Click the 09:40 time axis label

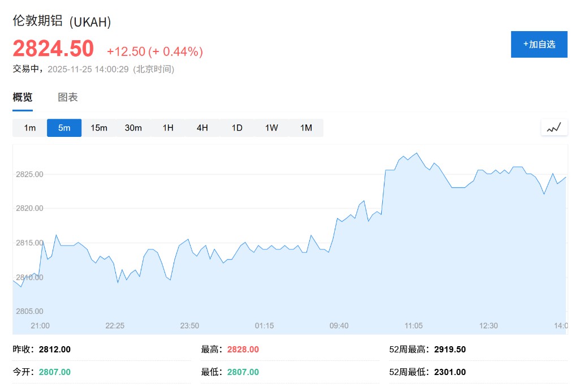pyautogui.click(x=339, y=326)
